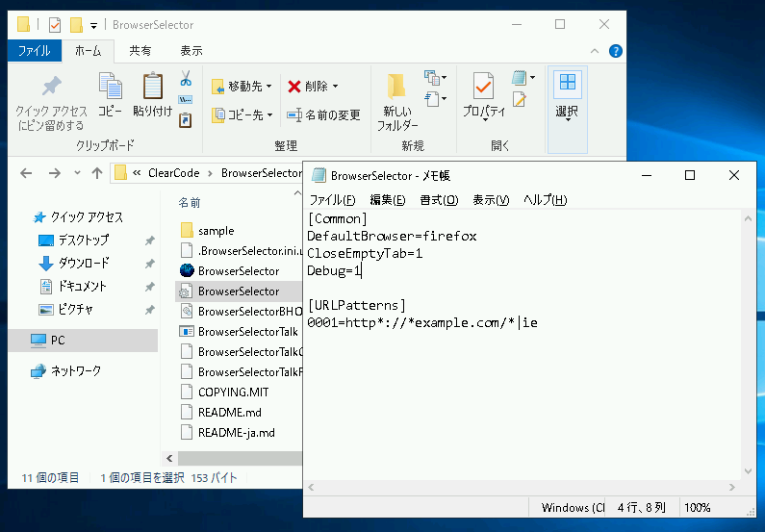The height and width of the screenshot is (532, 765).
Task: Click the Edit pencil icon in Open group
Action: point(519,99)
